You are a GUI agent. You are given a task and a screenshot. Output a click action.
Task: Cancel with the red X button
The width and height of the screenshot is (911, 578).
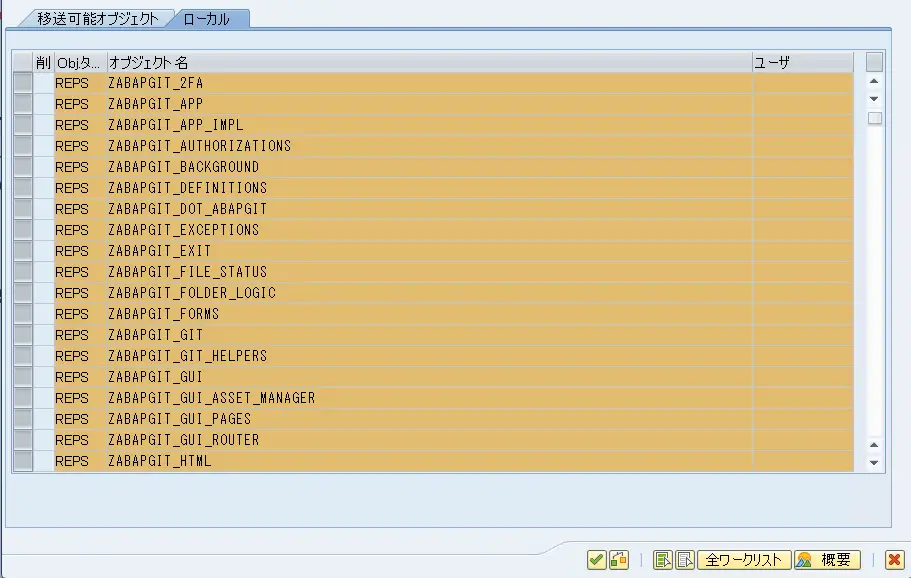(x=895, y=559)
